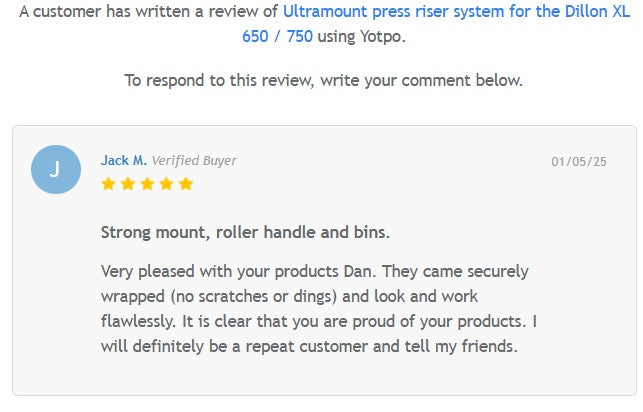Click the review title "Strong mount, roller handle and bins."

coord(245,232)
